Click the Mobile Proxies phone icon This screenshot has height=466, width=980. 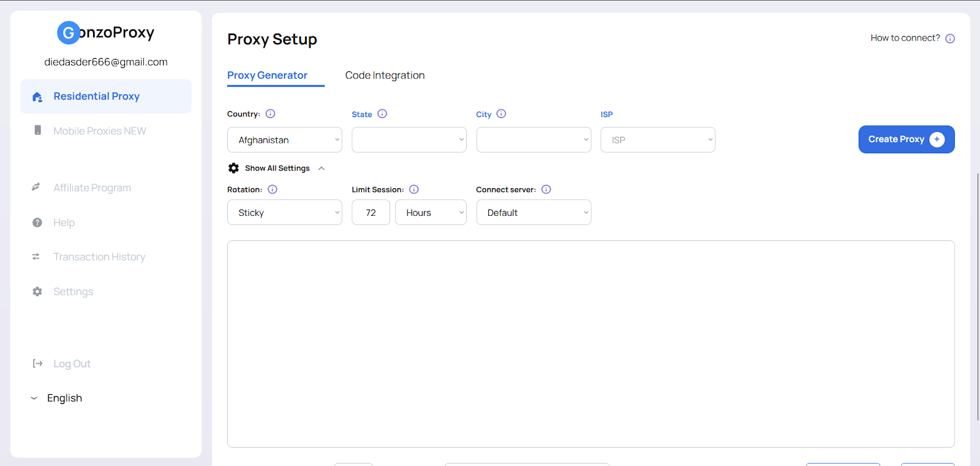tap(37, 131)
